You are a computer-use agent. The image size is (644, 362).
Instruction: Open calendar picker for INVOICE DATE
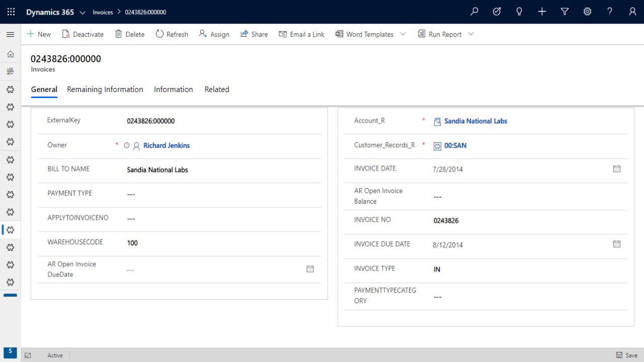(617, 169)
